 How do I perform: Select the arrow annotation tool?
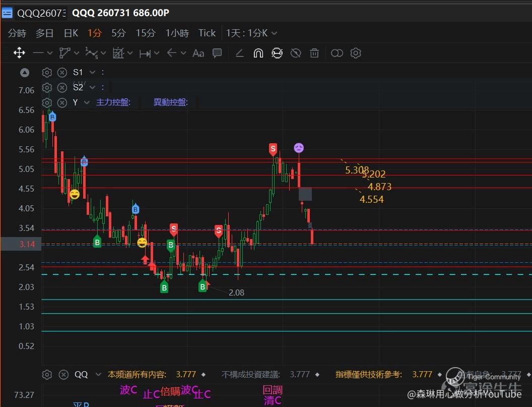[x=172, y=53]
